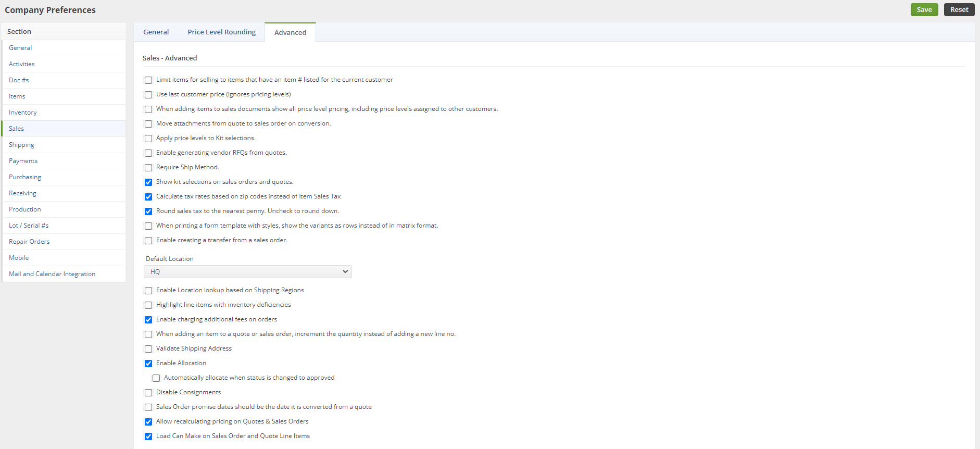Check Enable generating vendor RFQs from quotes

coord(148,153)
